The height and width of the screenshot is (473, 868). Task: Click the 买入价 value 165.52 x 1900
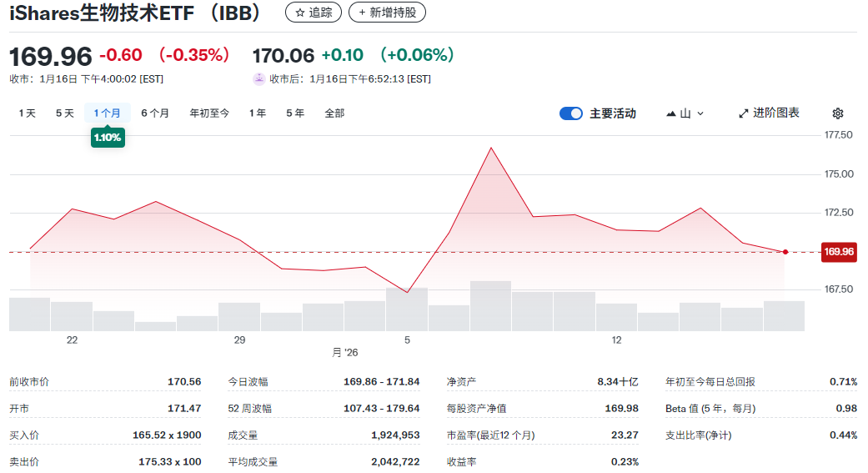point(167,435)
